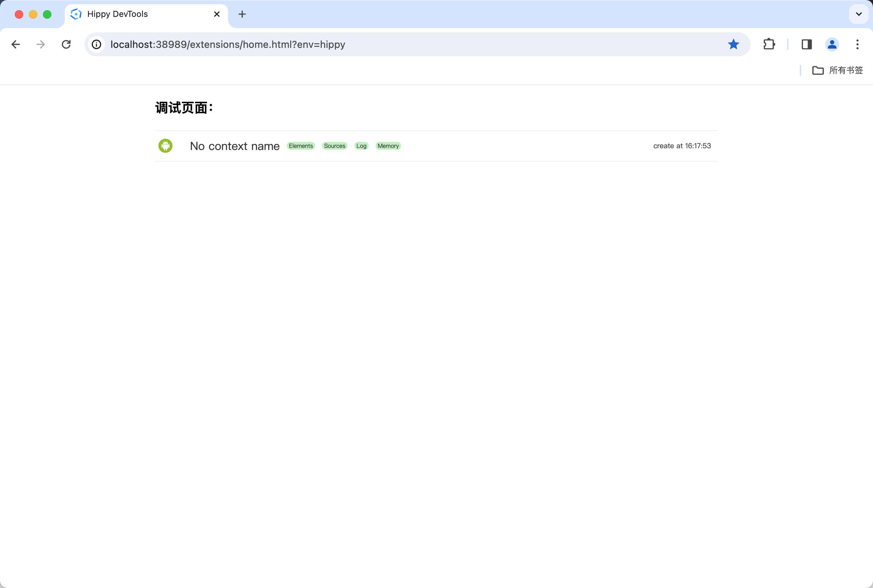Viewport: 873px width, 588px height.
Task: Open the Sources tag
Action: point(335,146)
